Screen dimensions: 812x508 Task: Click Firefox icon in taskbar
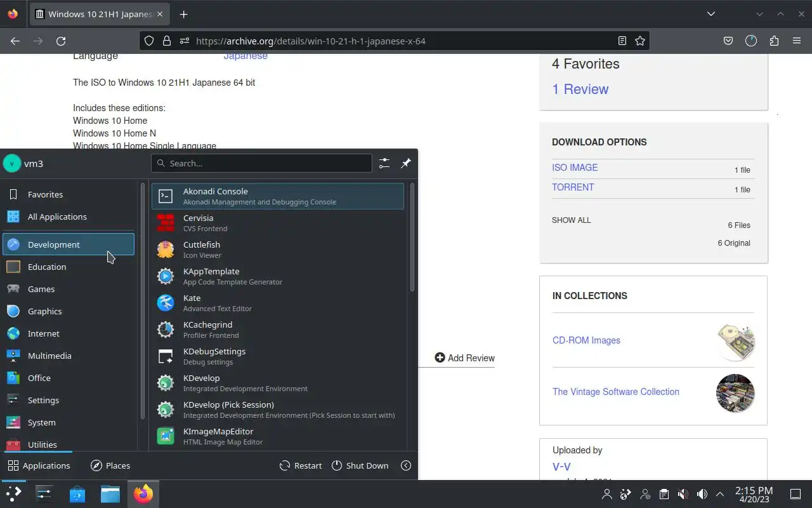[143, 493]
